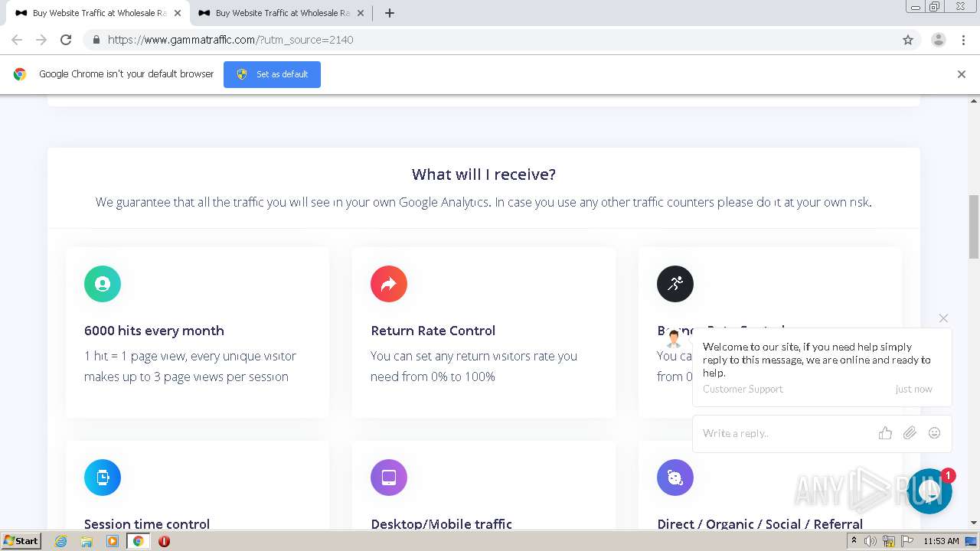The height and width of the screenshot is (551, 980).
Task: Launch Internet Explorer from the taskbar
Action: pyautogui.click(x=60, y=541)
